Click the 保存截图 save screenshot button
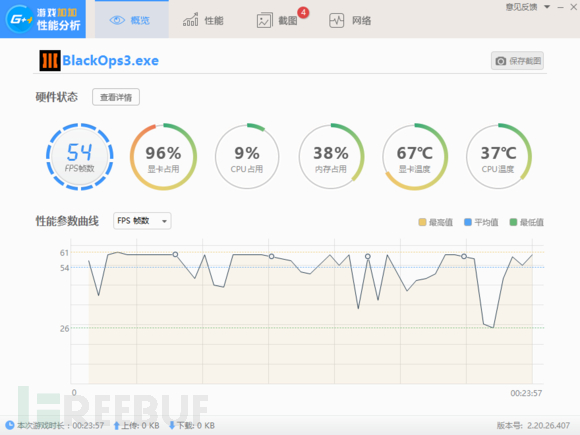 click(517, 61)
